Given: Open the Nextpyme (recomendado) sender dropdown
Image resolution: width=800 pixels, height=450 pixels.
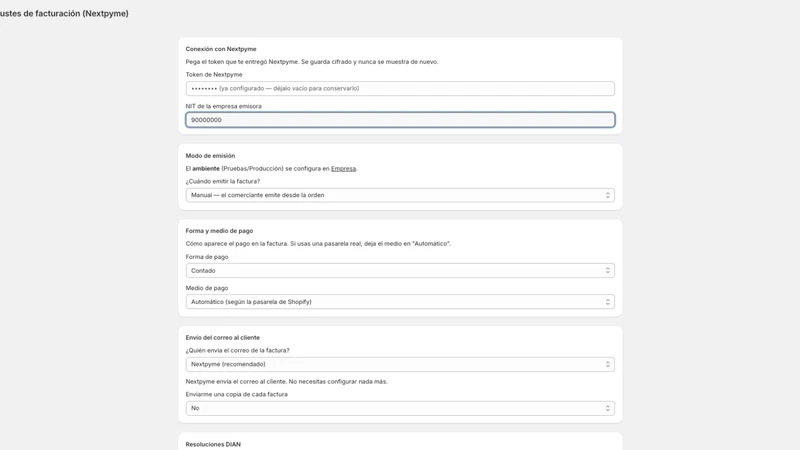Looking at the screenshot, I should click(x=400, y=364).
